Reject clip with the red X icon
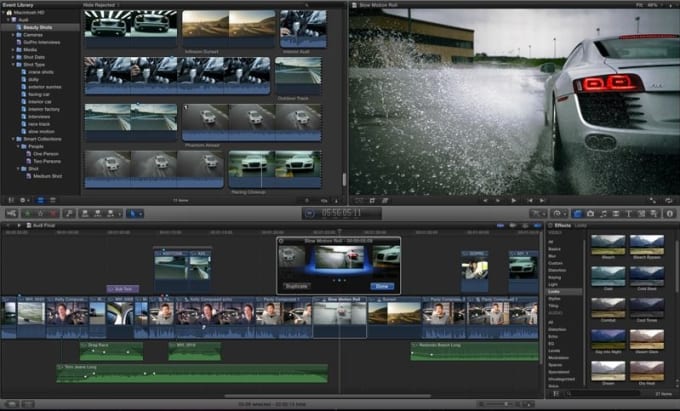 (53, 213)
